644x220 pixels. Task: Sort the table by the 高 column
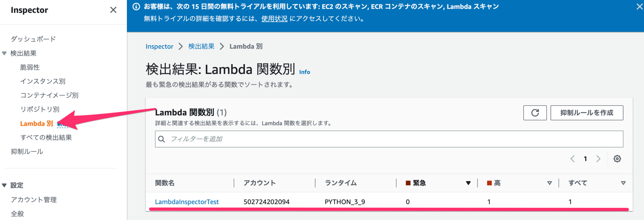(550, 183)
